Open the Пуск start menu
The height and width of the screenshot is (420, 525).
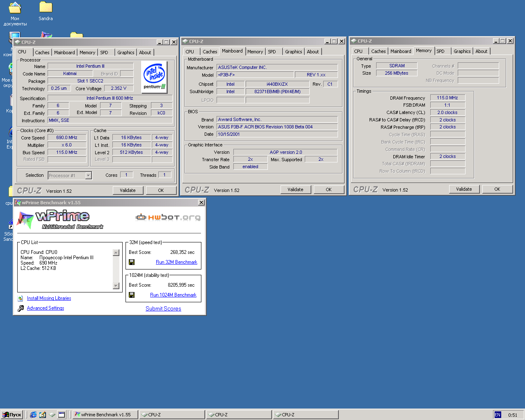(x=11, y=415)
